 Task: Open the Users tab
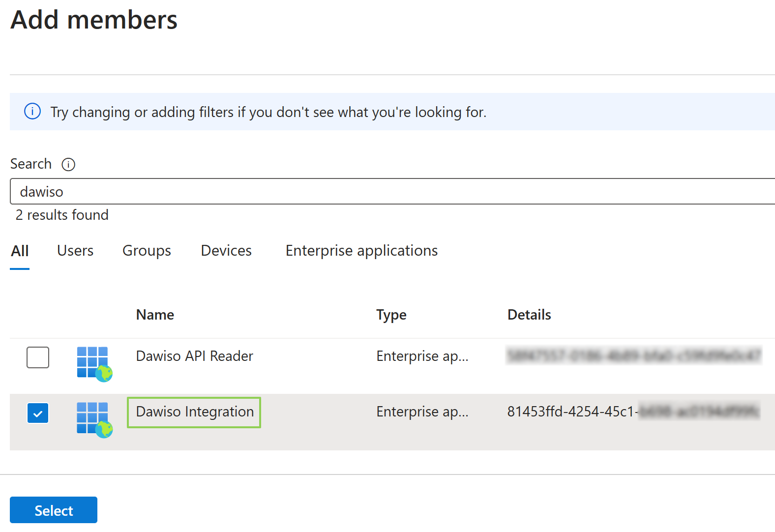[x=75, y=251]
